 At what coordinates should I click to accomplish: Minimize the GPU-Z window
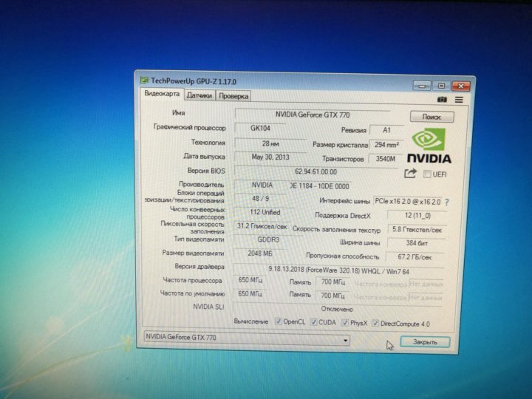click(x=422, y=86)
